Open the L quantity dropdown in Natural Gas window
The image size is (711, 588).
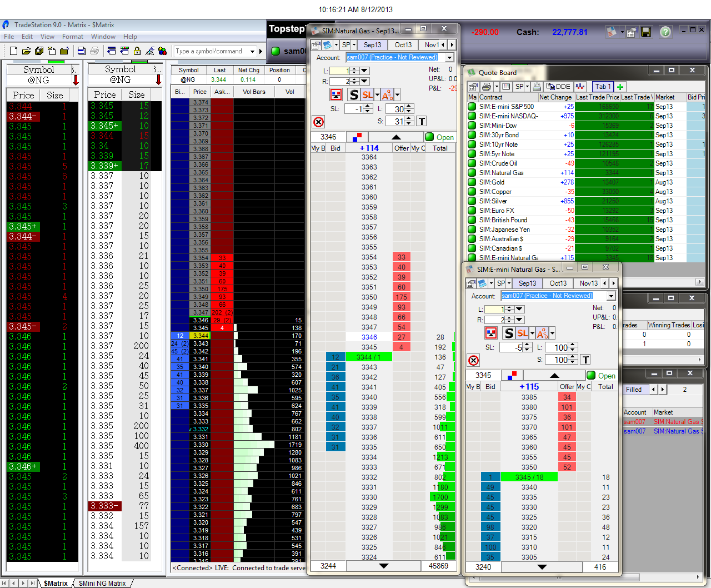coord(364,71)
